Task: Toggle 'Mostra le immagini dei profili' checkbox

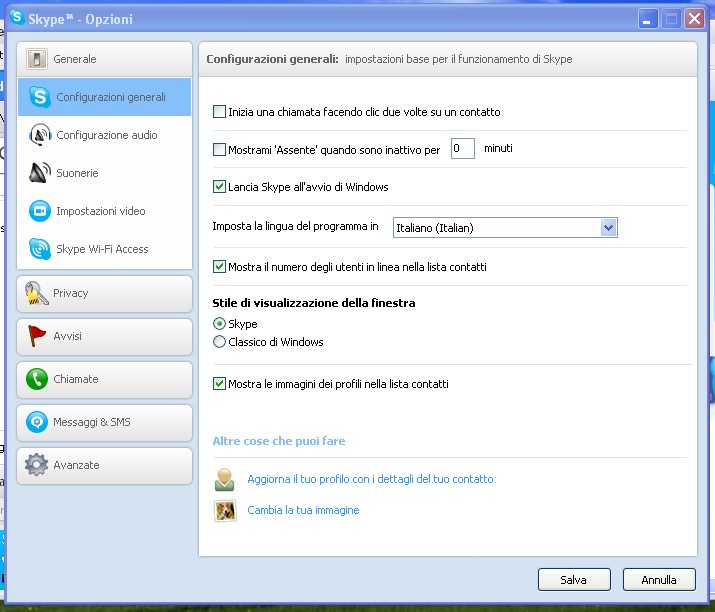Action: coord(220,384)
